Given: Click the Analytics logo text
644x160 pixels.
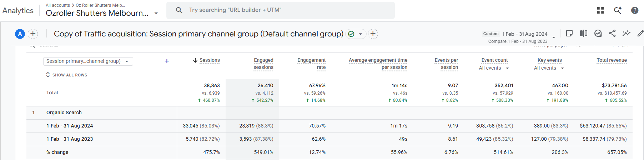Looking at the screenshot, I should click(18, 11).
